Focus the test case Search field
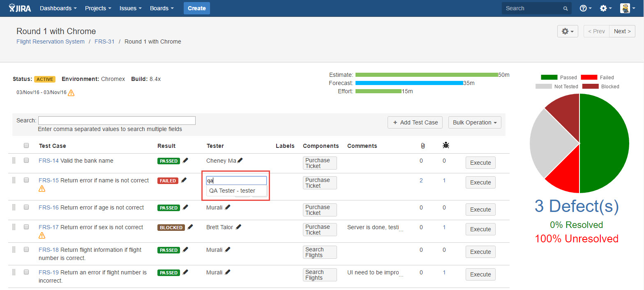 (117, 120)
